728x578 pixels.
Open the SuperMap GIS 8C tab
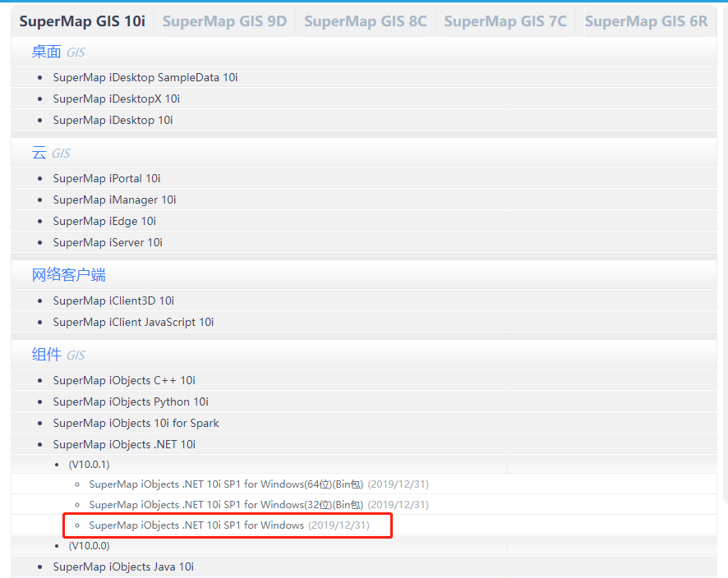click(365, 21)
